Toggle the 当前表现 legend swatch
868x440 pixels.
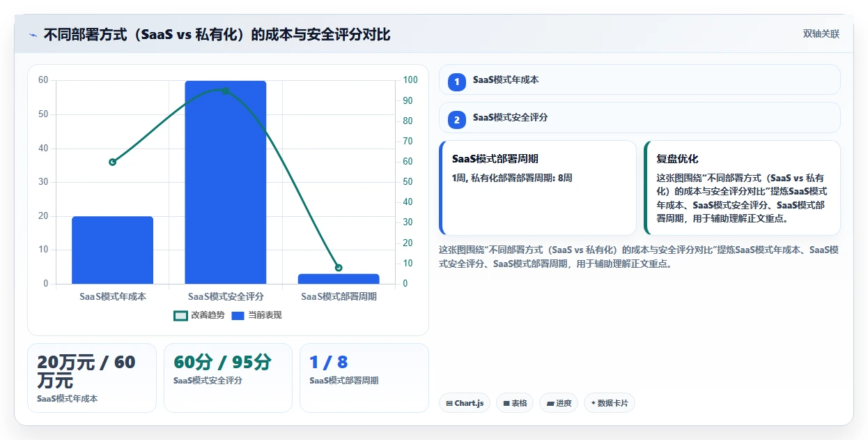(x=238, y=315)
